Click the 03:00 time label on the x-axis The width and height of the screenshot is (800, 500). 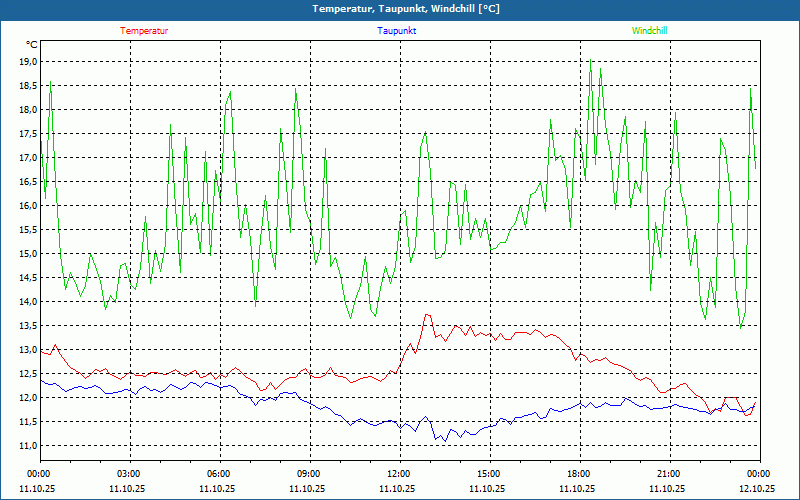point(129,474)
